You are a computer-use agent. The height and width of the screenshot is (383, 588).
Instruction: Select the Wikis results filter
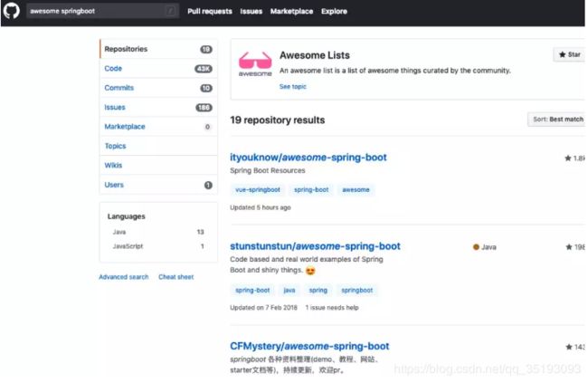[158, 165]
